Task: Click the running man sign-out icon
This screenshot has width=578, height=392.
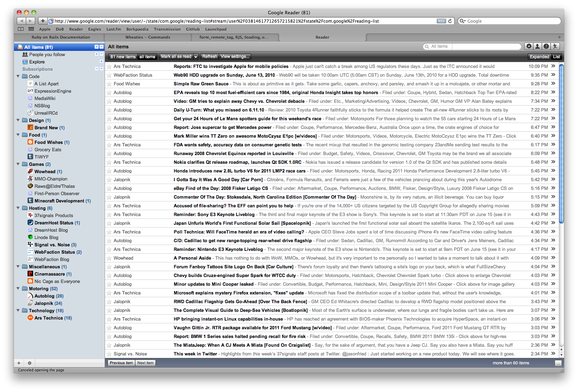Action: [x=555, y=46]
